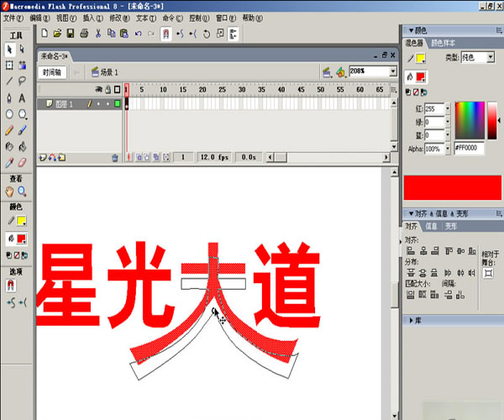Image resolution: width=504 pixels, height=420 pixels.
Task: Choose the Free Transform tool
Action: (x=9, y=66)
